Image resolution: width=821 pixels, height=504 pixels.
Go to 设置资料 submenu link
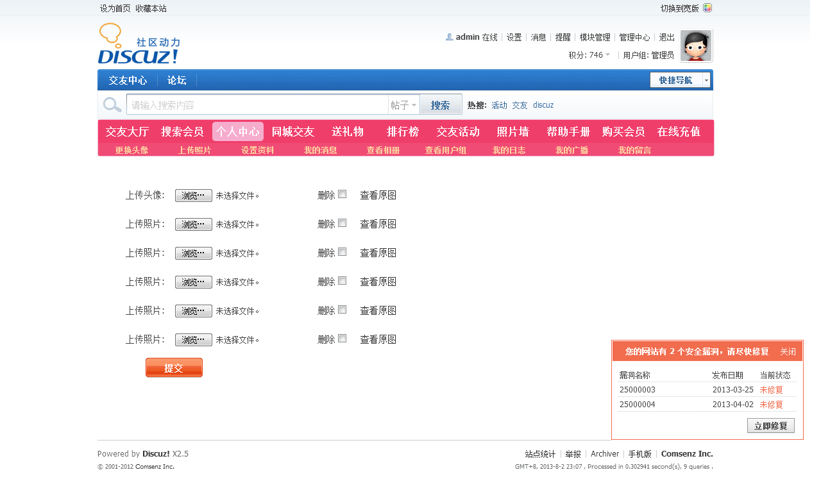click(x=257, y=150)
